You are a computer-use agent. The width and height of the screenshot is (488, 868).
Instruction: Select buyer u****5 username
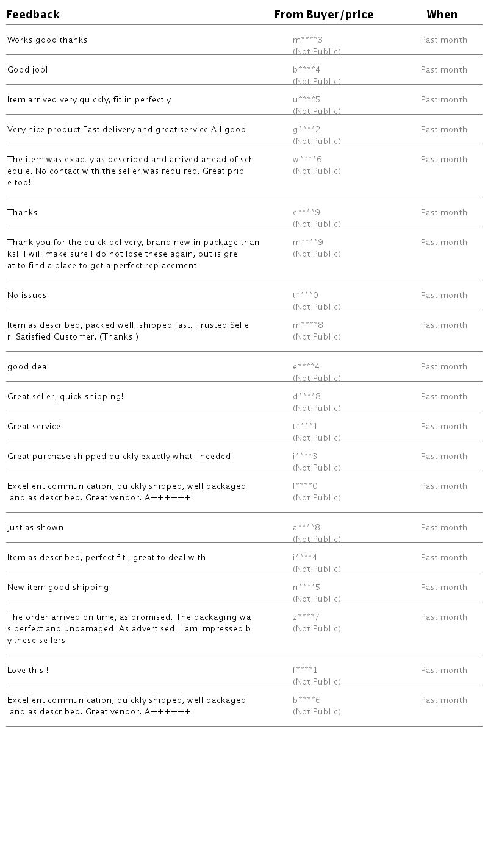[x=306, y=100]
